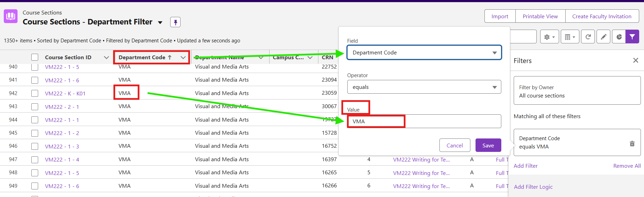The height and width of the screenshot is (197, 644).
Task: Open VM222 Writing for Te... in row 948
Action: coord(421,173)
